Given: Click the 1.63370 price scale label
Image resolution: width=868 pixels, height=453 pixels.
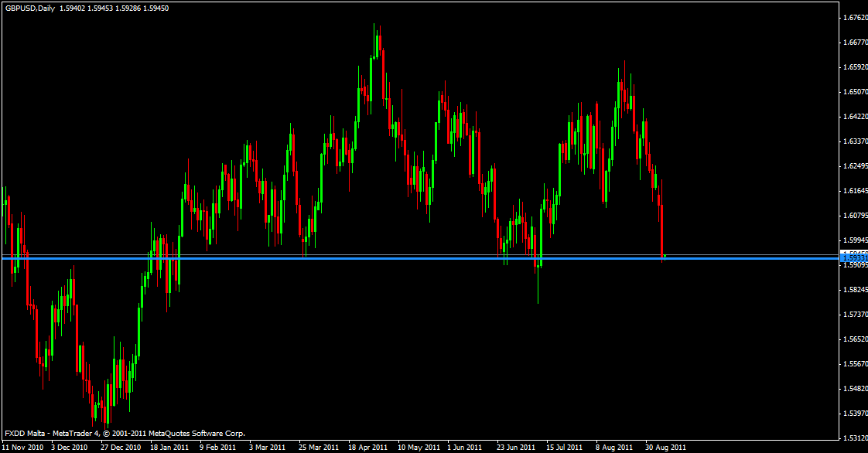Looking at the screenshot, I should click(855, 141).
